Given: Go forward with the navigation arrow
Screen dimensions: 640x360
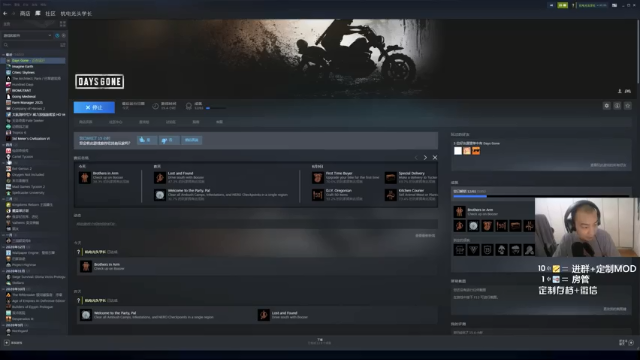Looking at the screenshot, I should (13, 13).
